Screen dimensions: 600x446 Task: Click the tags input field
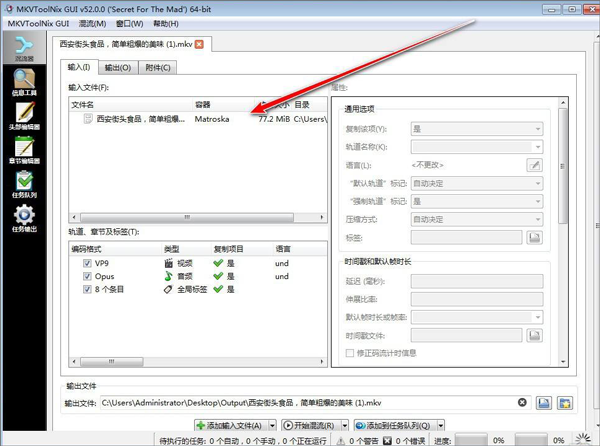click(466, 238)
